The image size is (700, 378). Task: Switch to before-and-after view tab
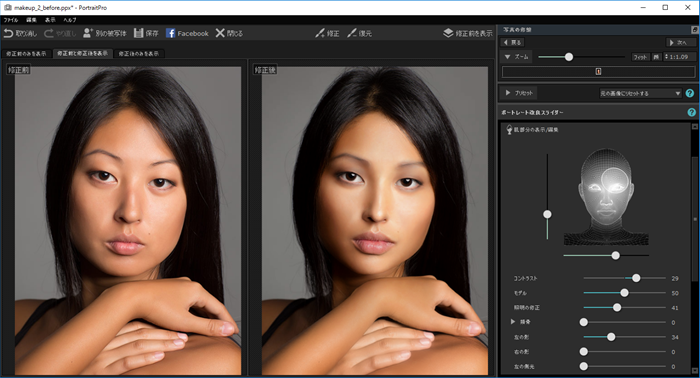click(x=83, y=54)
